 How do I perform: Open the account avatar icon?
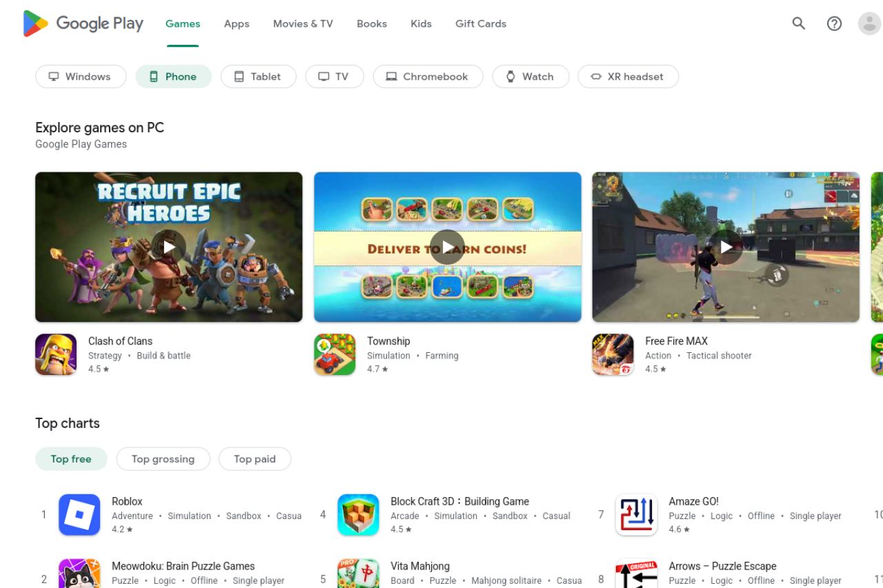pos(869,23)
